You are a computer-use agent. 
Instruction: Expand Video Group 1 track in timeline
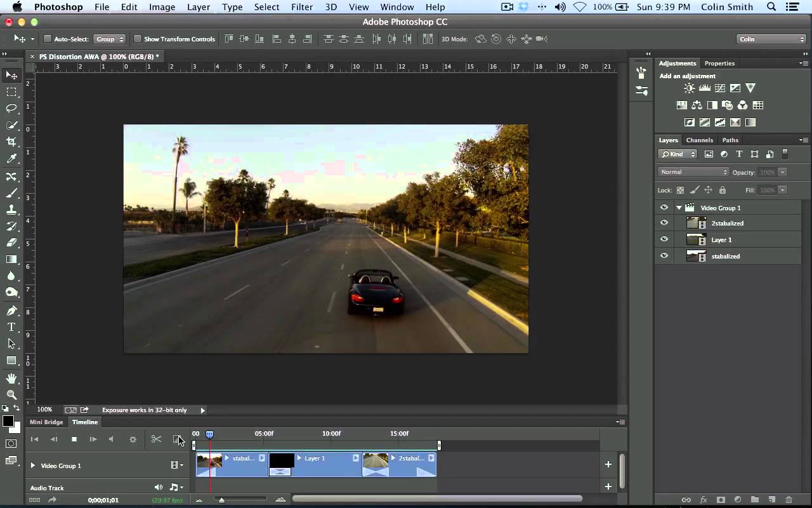coord(33,465)
